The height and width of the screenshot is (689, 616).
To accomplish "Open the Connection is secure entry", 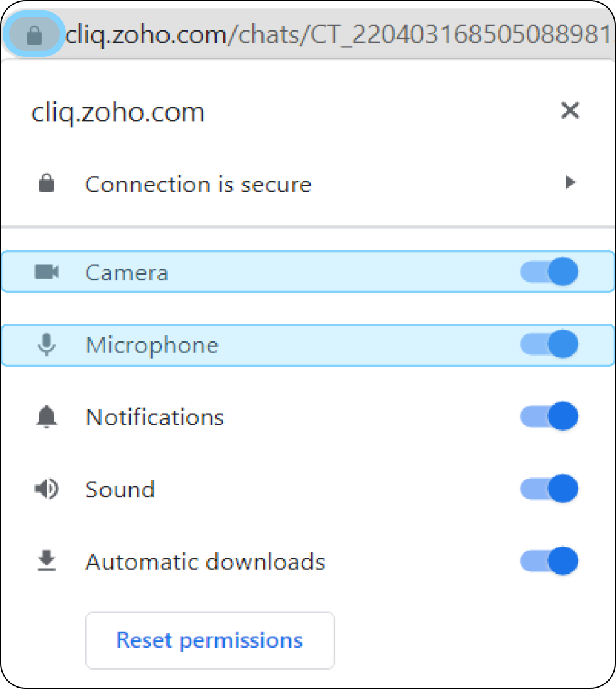I will click(307, 184).
